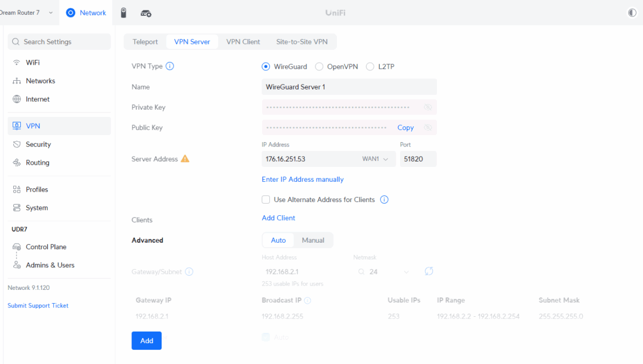
Task: Click the Internet globe icon
Action: click(17, 99)
